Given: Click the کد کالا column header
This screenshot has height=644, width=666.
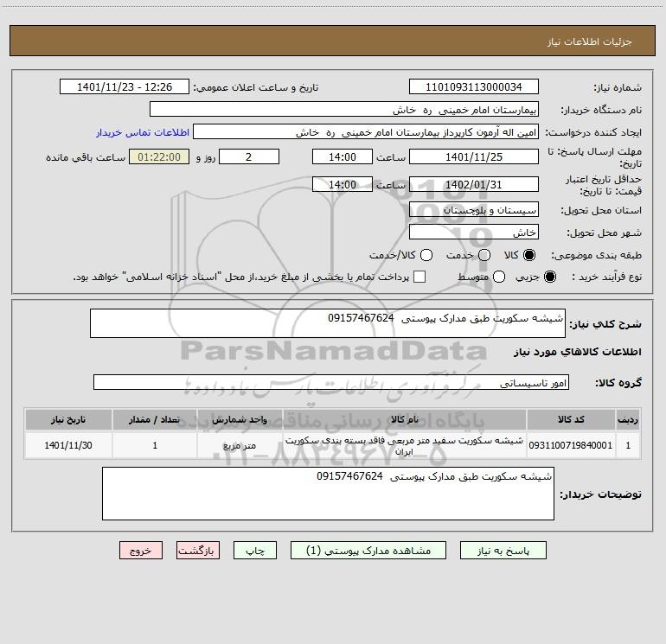Looking at the screenshot, I should pos(571,419).
